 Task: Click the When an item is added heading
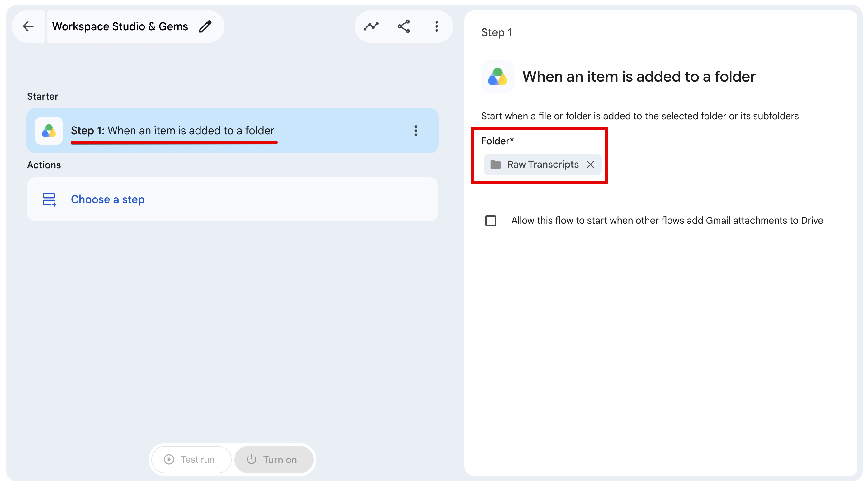[x=639, y=77]
